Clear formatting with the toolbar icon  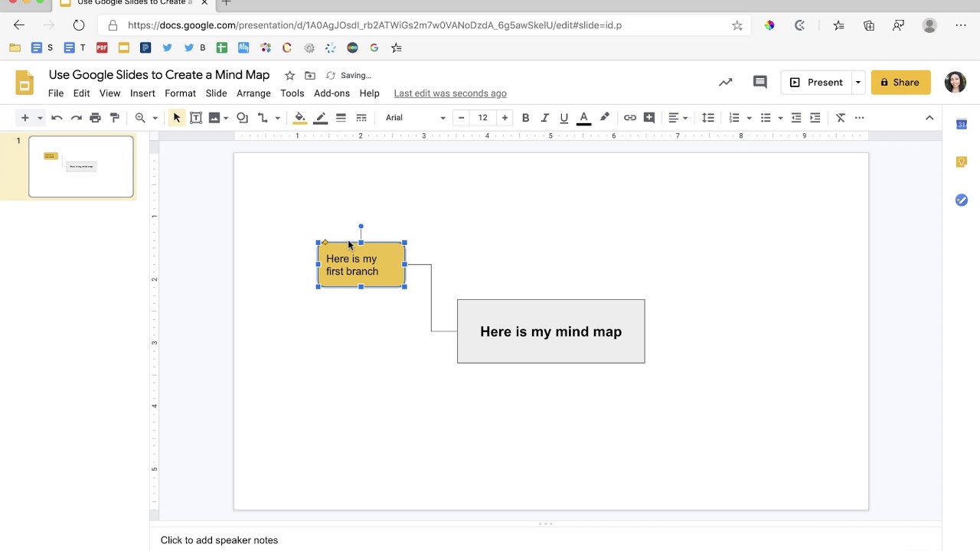tap(841, 118)
